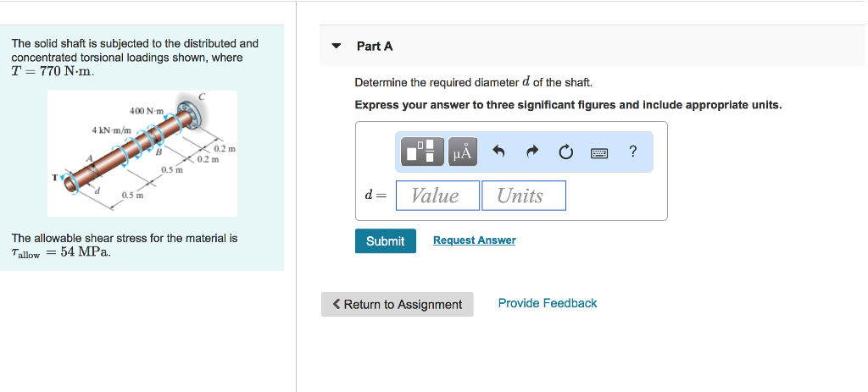Click the Request Answer link
Image resolution: width=868 pixels, height=392 pixels.
coord(474,240)
